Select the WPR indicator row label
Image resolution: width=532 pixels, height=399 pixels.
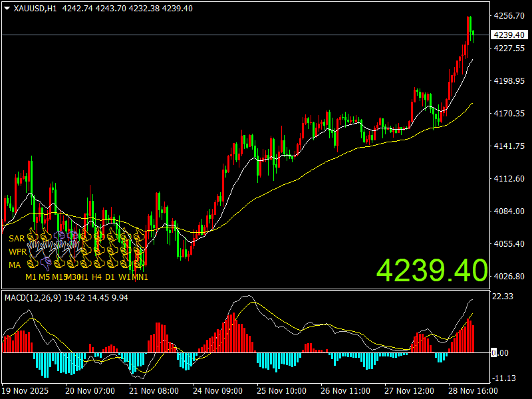click(17, 252)
